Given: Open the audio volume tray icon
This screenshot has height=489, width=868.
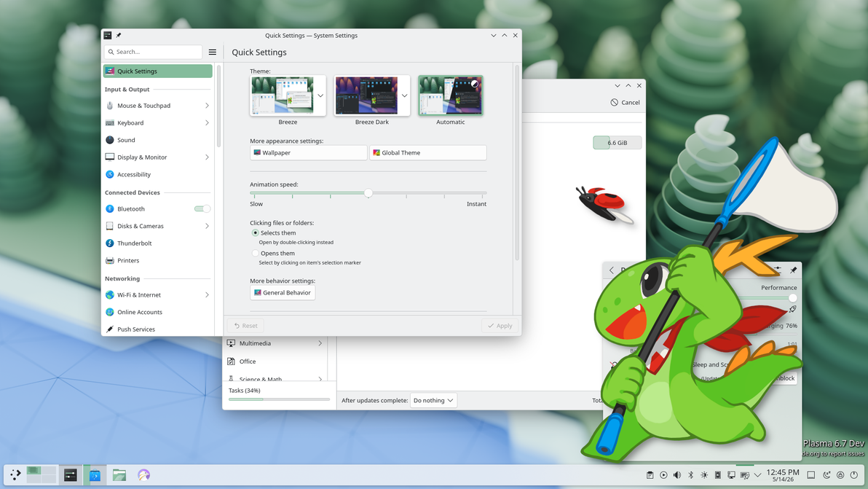Looking at the screenshot, I should 677,475.
